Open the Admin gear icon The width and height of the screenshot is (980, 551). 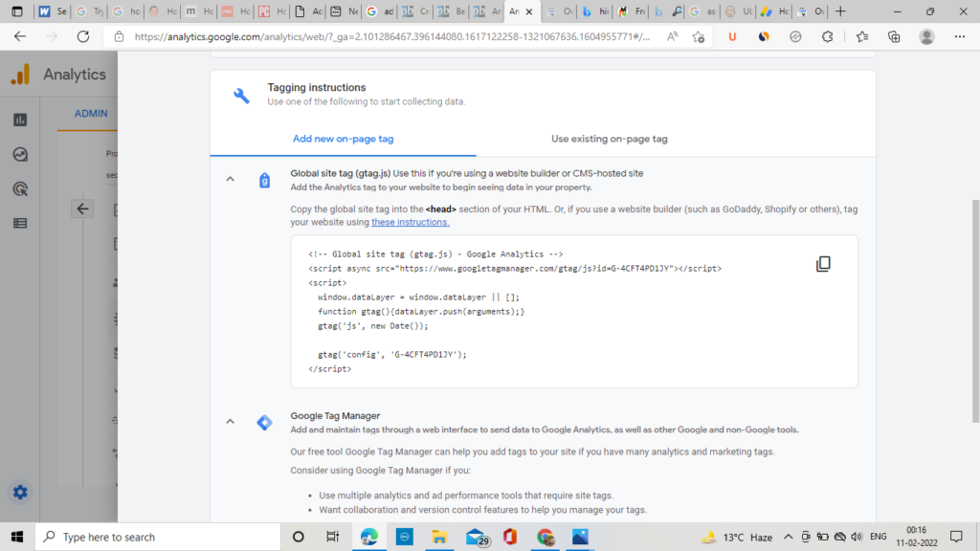click(x=20, y=493)
